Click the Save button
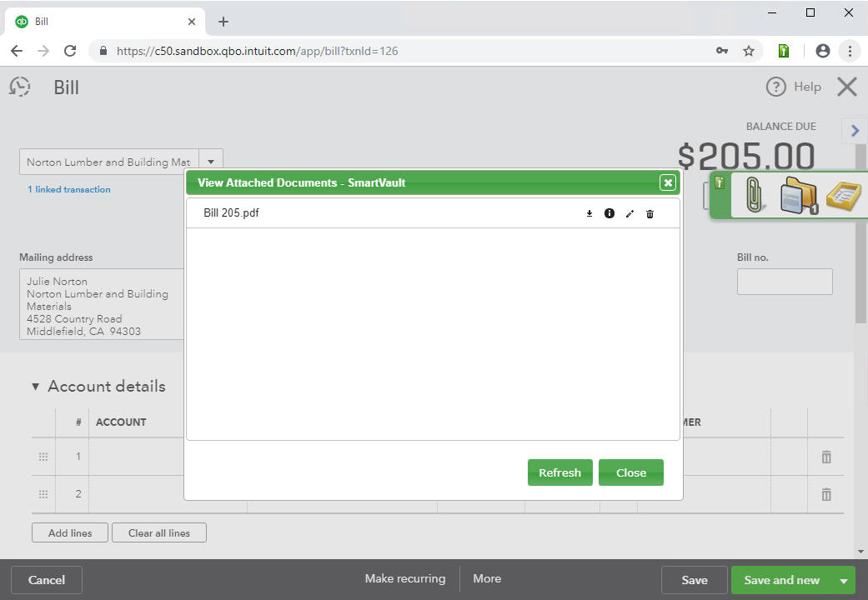The image size is (868, 600). coord(695,580)
